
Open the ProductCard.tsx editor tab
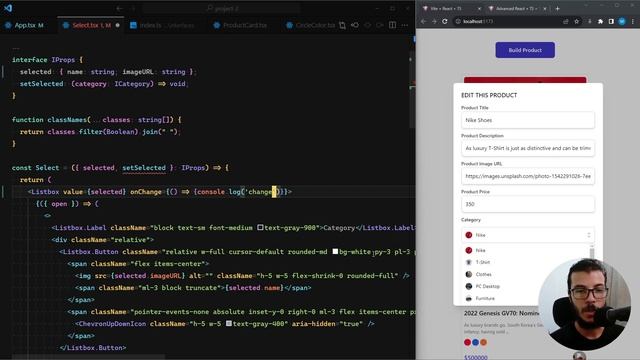[241, 25]
